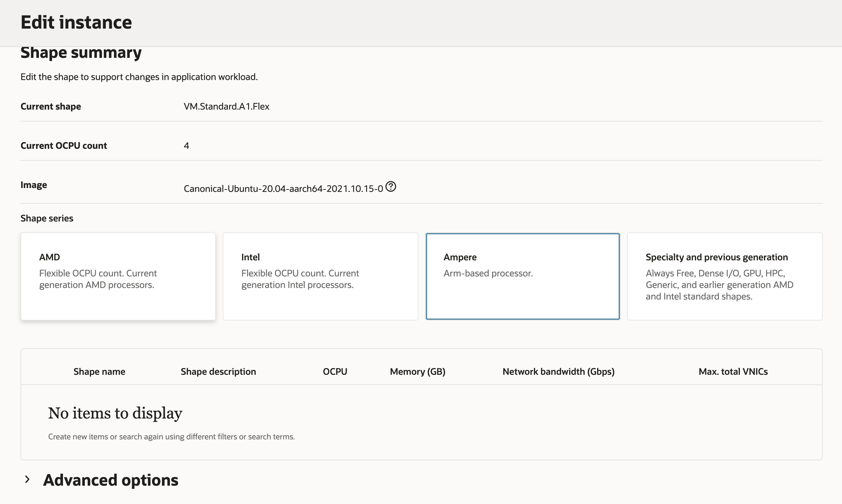Click the Advanced options heading text
Viewport: 842px width, 504px height.
[x=111, y=480]
